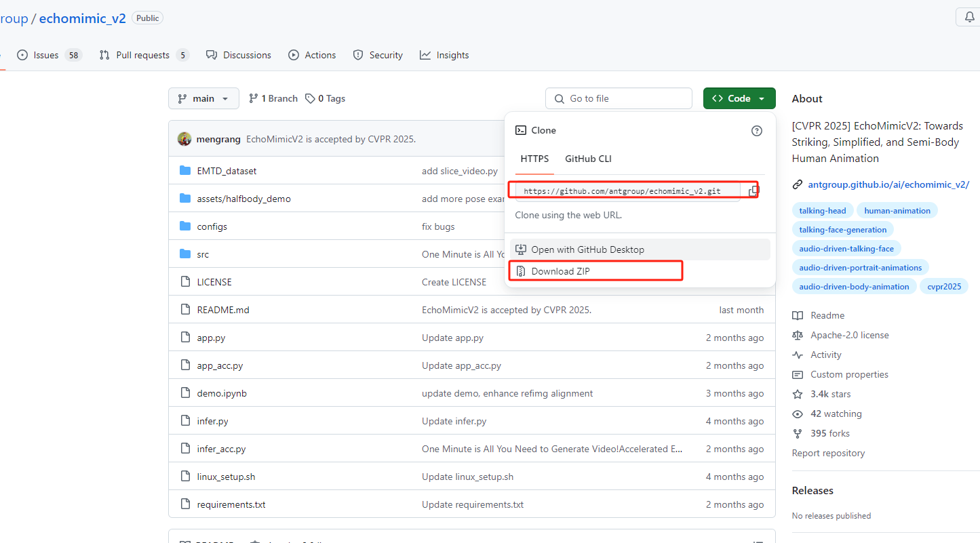Open the Insights tab

[x=444, y=55]
